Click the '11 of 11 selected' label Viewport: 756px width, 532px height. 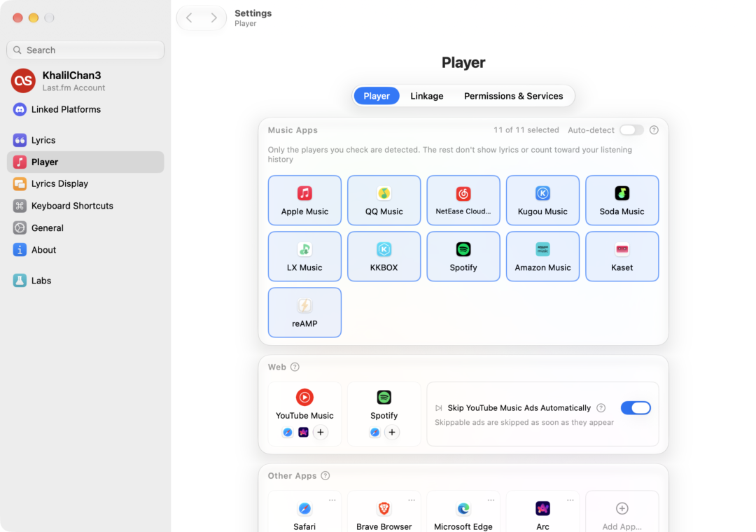[526, 130]
